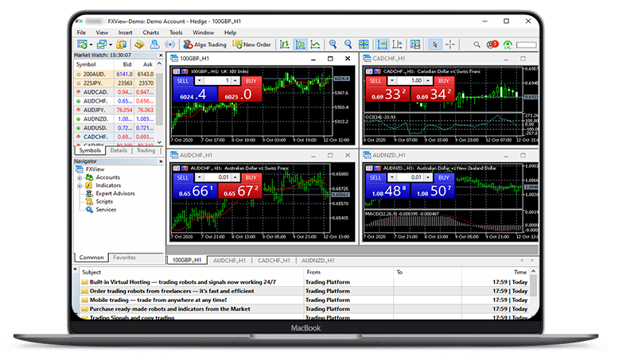Viewport: 619px width, 364px height.
Task: Select AUDJPY. symbol in Market Watch
Action: [95, 110]
